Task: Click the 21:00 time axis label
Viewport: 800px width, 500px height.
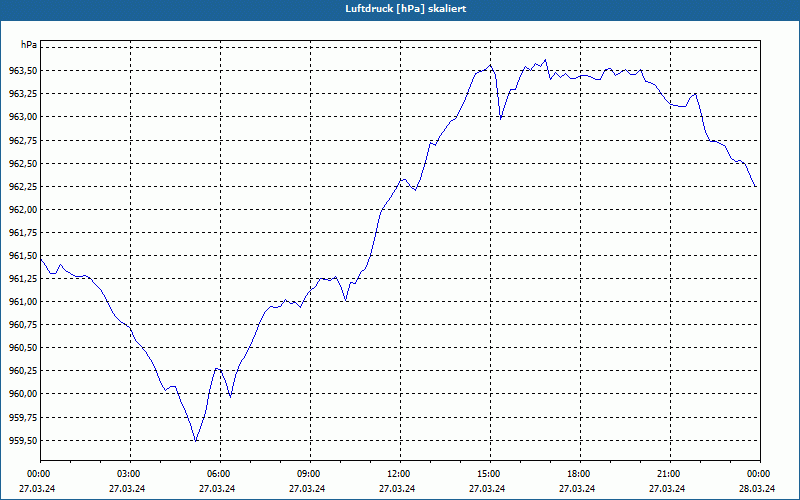Action: (670, 474)
